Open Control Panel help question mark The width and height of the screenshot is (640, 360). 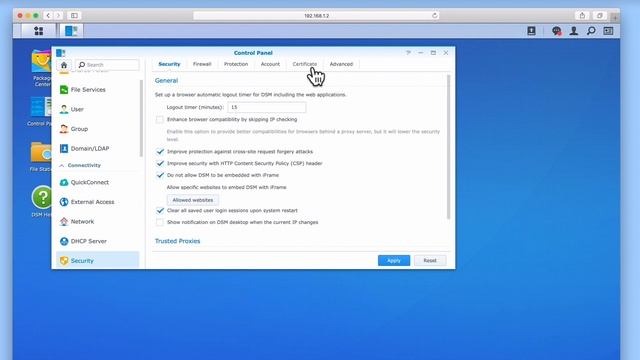point(408,53)
